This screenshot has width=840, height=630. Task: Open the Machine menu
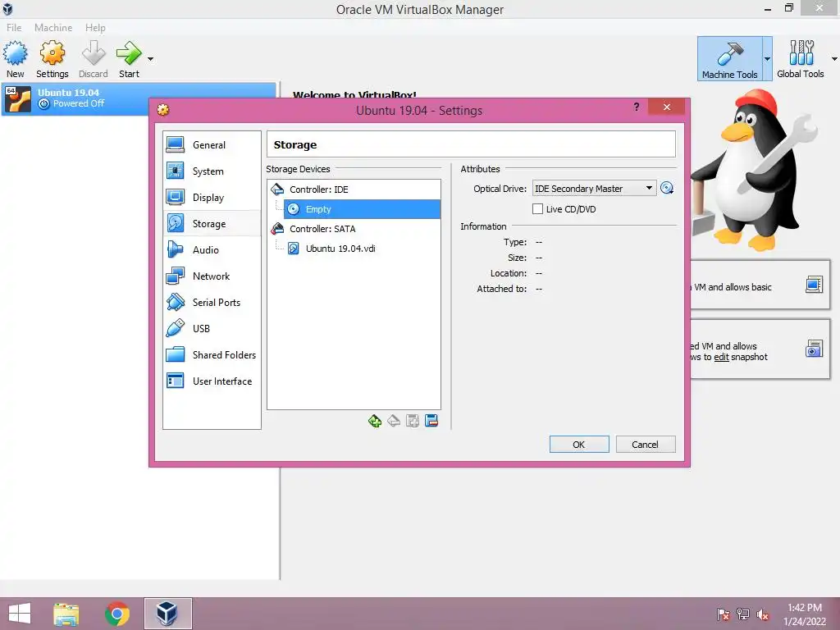tap(53, 27)
